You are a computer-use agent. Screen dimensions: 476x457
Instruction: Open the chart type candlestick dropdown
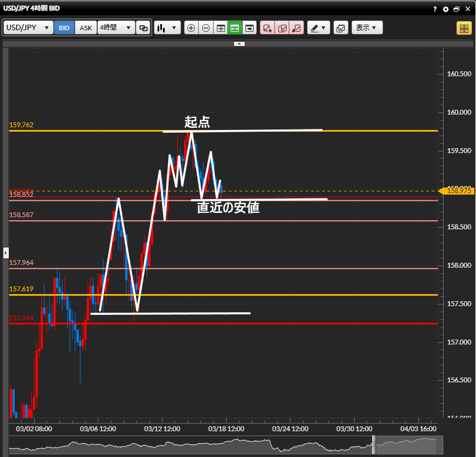click(167, 28)
